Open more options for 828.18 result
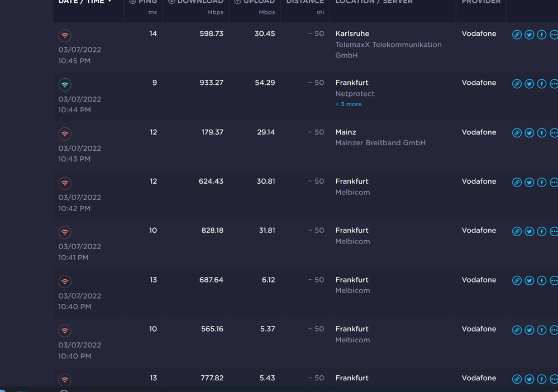This screenshot has height=392, width=558. 554,231
